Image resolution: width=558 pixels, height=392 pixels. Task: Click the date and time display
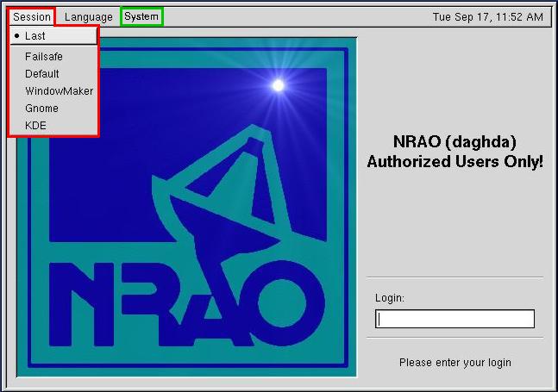point(488,16)
